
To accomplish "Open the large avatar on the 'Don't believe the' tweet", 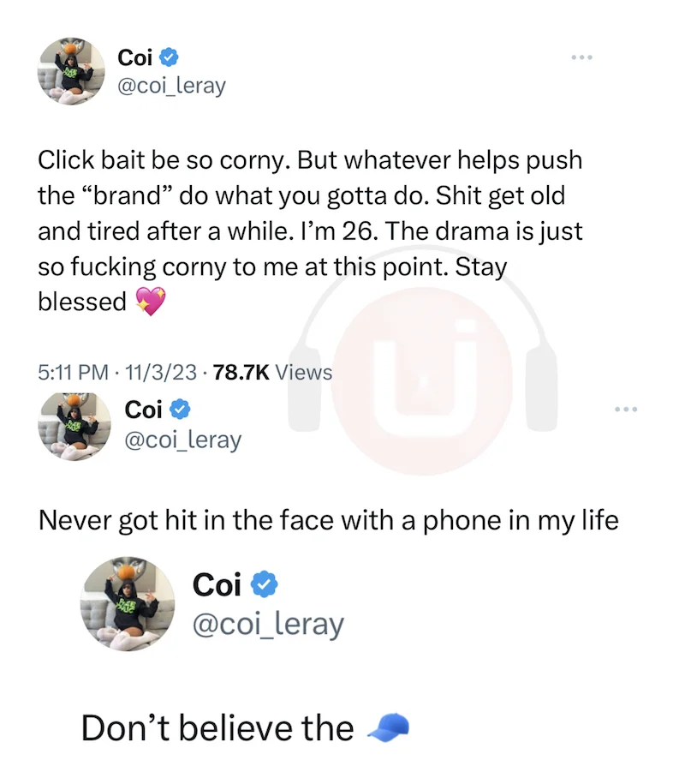I will 128,604.
